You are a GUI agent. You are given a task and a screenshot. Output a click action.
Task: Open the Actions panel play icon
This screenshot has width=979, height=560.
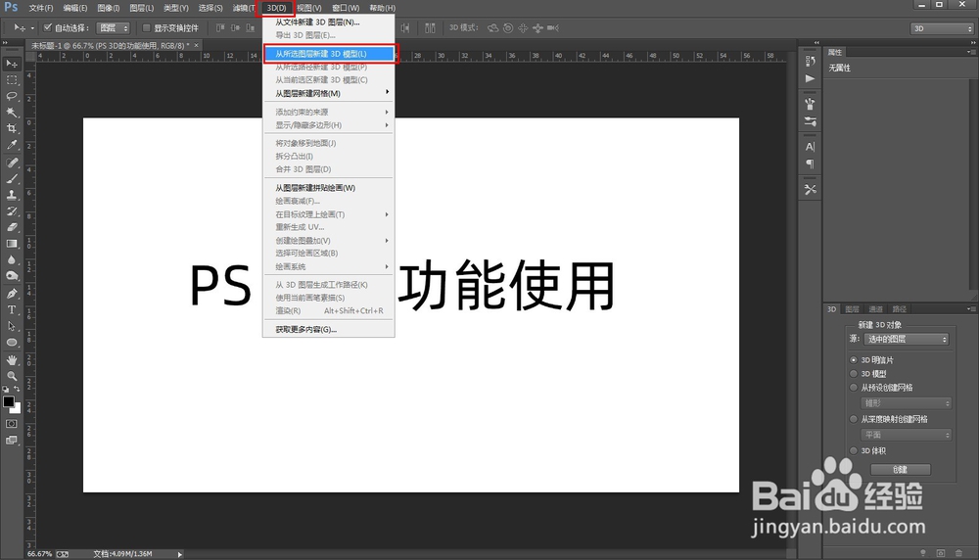click(x=810, y=78)
